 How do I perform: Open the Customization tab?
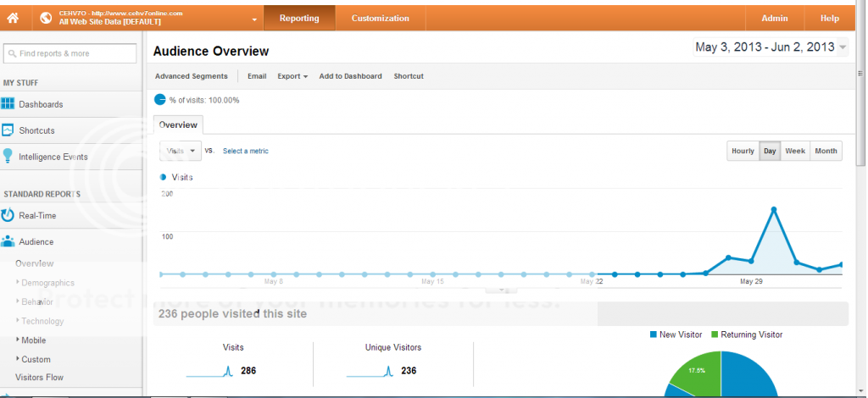point(381,19)
